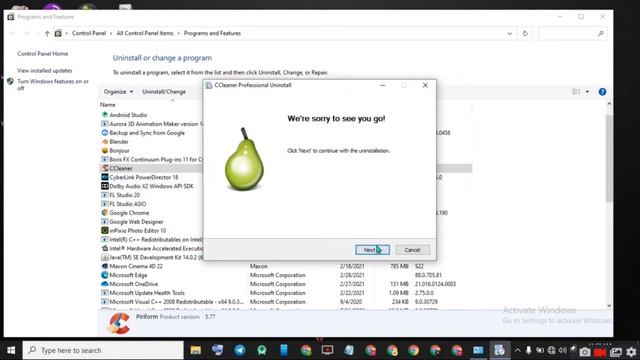Select Microsoft Update Health Tools entry
The width and height of the screenshot is (640, 360).
tap(147, 293)
